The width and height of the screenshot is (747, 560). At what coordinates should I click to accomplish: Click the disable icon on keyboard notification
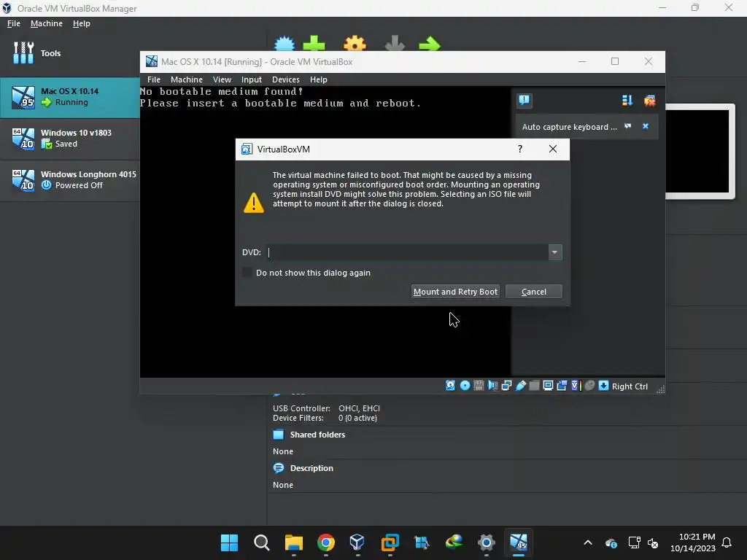tap(628, 126)
